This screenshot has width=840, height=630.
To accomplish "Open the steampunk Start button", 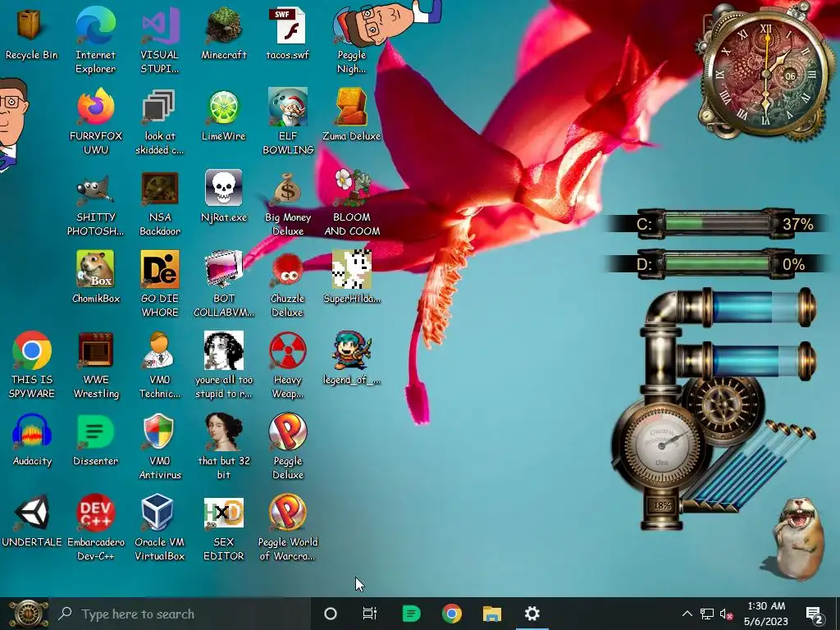I will (29, 614).
